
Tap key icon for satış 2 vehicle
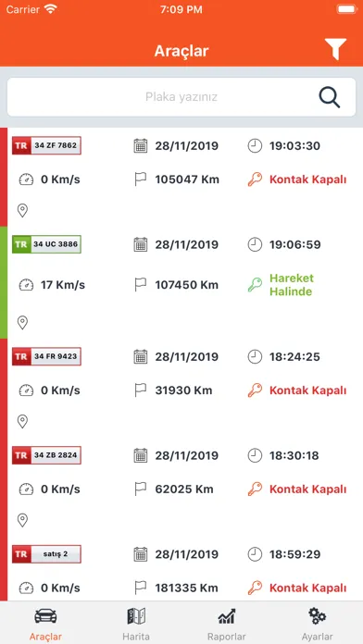coord(255,588)
